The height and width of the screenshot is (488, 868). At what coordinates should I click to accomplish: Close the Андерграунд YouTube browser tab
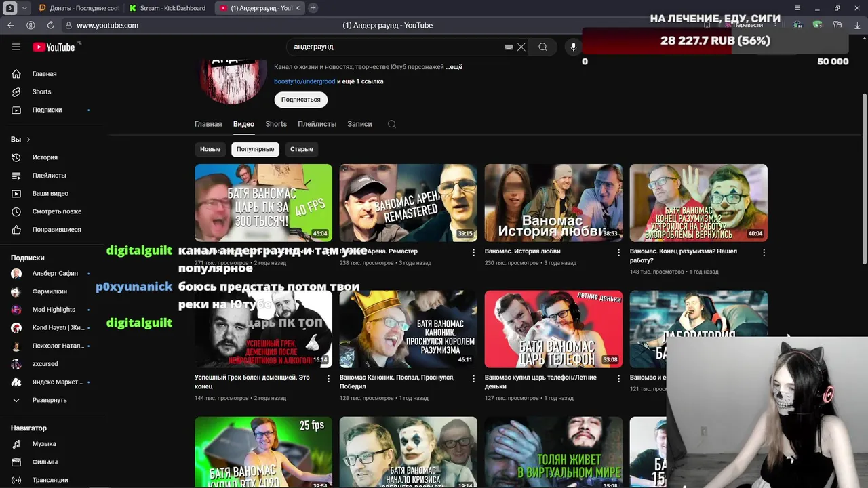click(298, 8)
